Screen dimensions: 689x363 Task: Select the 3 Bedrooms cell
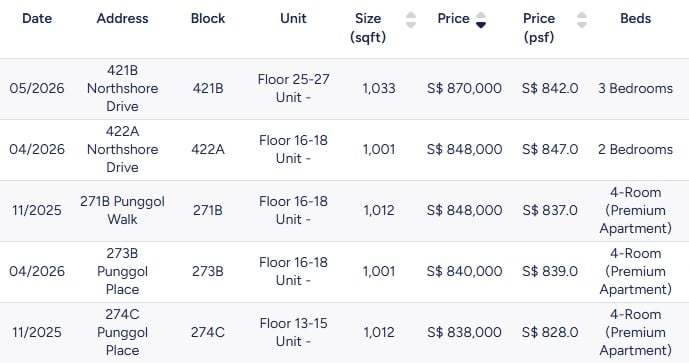pos(635,88)
